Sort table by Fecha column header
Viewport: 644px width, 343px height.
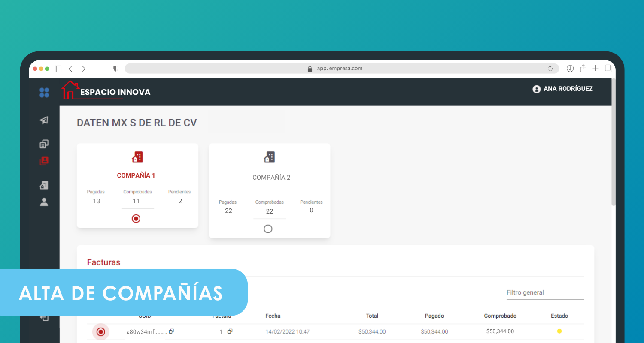[273, 316]
